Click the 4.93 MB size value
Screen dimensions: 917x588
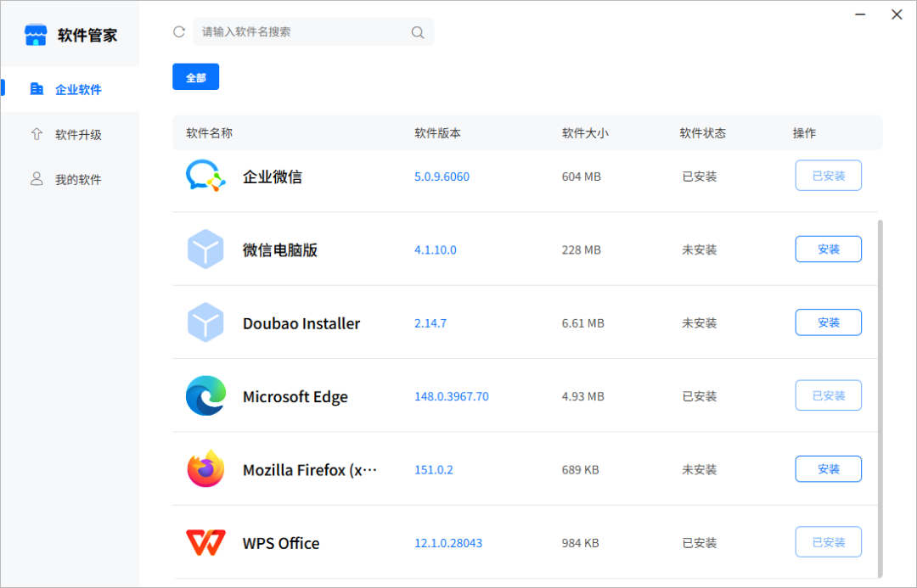pyautogui.click(x=582, y=396)
